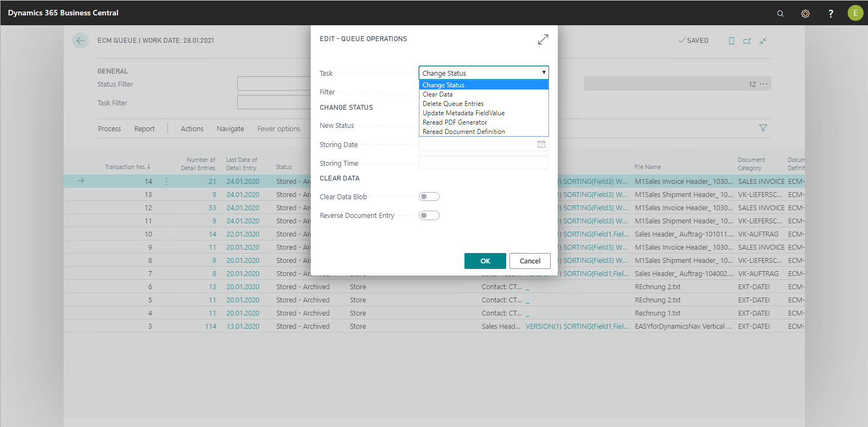
Task: Click the Storing Time input field
Action: coord(483,163)
